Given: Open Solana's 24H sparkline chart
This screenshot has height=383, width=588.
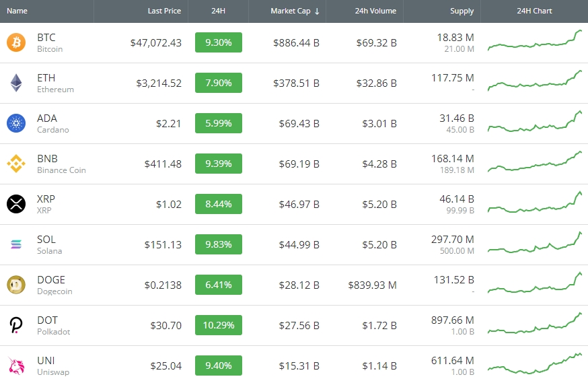Looking at the screenshot, I should 536,244.
